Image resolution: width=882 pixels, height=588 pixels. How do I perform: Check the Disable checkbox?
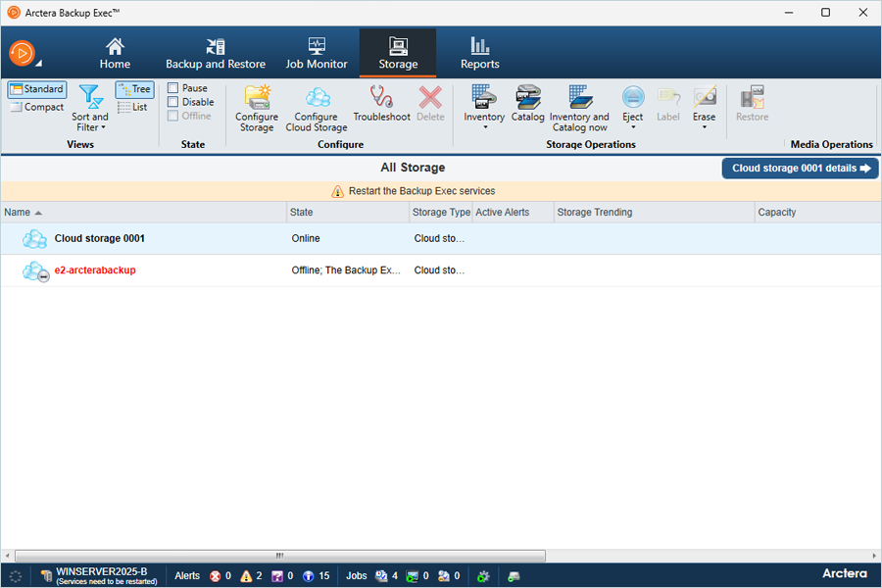(x=173, y=102)
